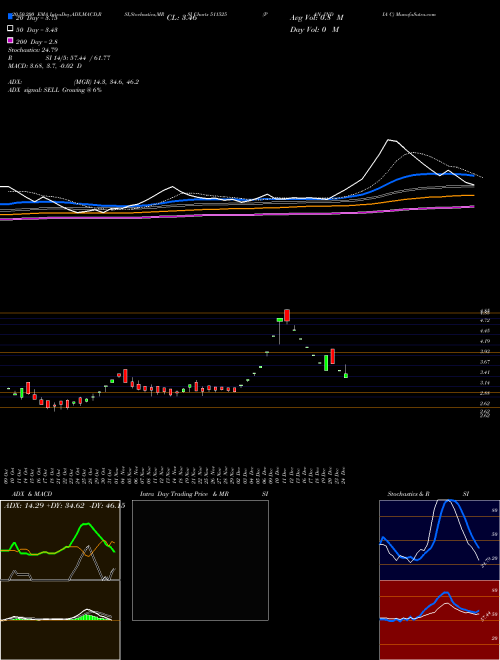Select the '50 Day = 3.48' legend text
The image size is (500, 660).
coord(36,30)
